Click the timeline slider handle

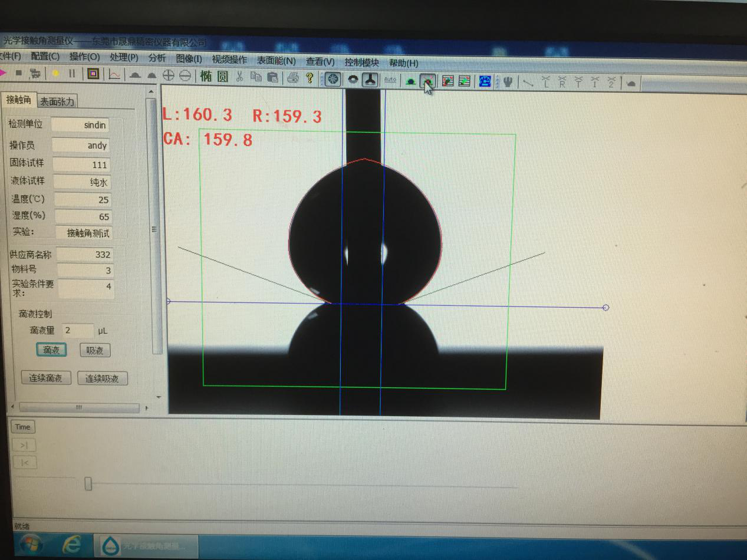coord(88,484)
